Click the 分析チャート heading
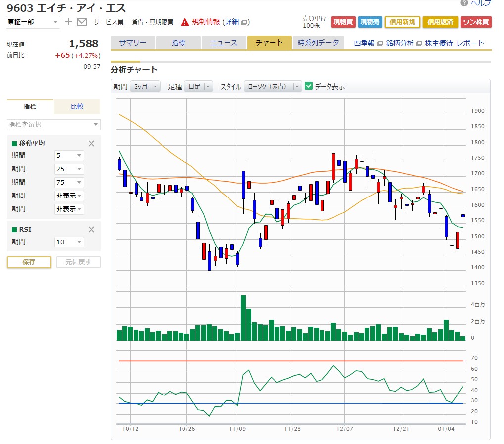This screenshot has height=444, width=504. pyautogui.click(x=135, y=70)
